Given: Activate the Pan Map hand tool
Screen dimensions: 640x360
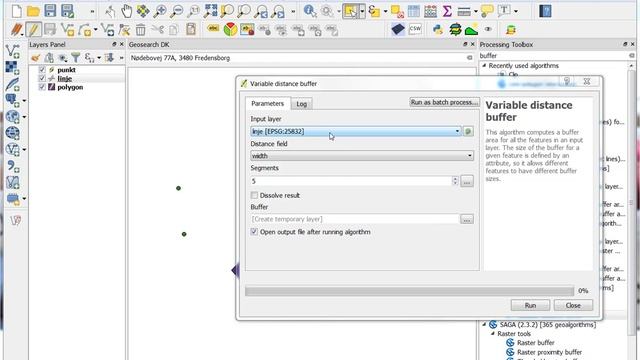Looking at the screenshot, I should [127, 11].
